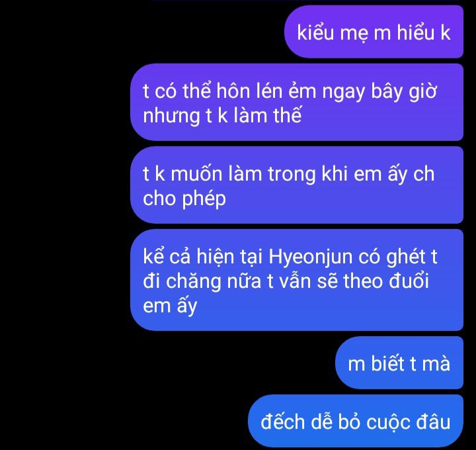Click the words "theo đuổi" in the long message

click(x=386, y=281)
